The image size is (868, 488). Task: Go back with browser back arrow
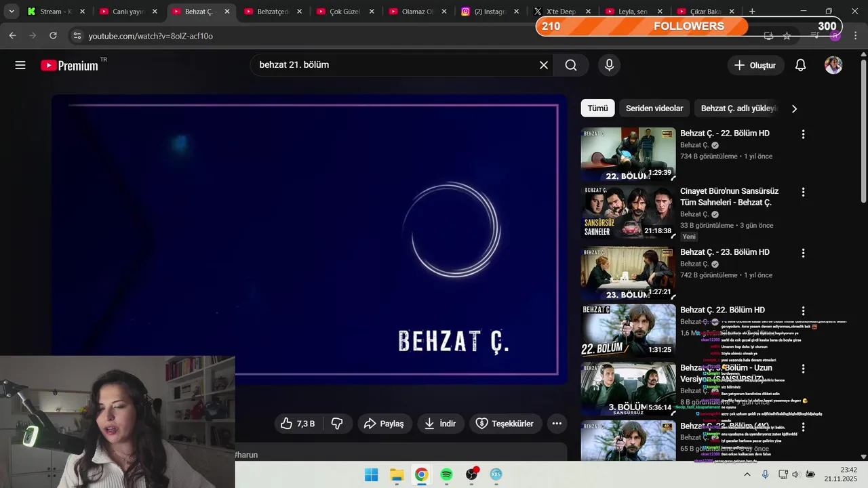[x=12, y=35]
